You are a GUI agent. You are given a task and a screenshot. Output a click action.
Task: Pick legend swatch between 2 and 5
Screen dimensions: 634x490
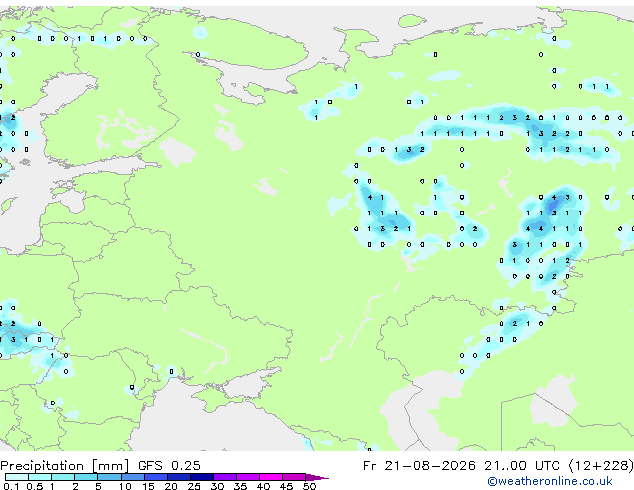point(86,477)
